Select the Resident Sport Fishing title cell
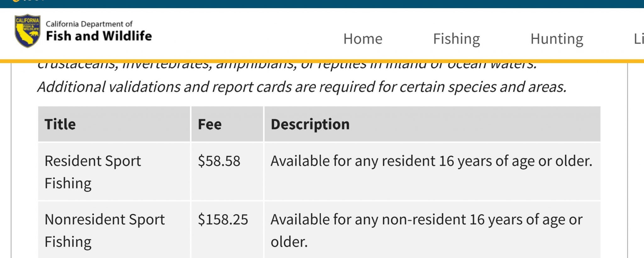 [x=114, y=171]
